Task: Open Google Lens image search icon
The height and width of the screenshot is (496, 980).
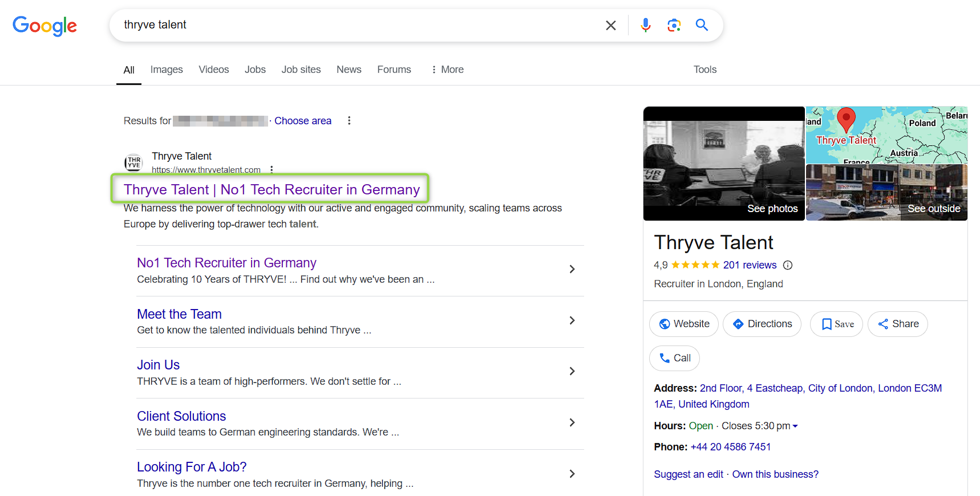Action: tap(674, 25)
